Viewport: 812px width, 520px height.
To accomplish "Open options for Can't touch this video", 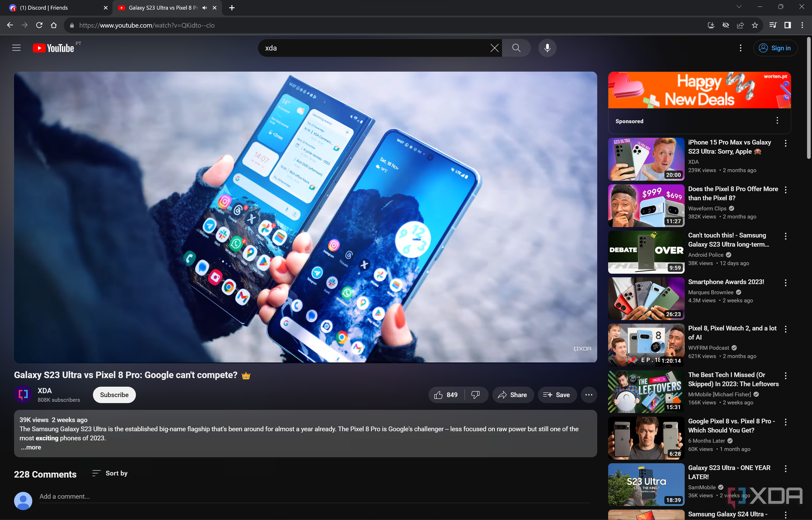I will [x=786, y=236].
